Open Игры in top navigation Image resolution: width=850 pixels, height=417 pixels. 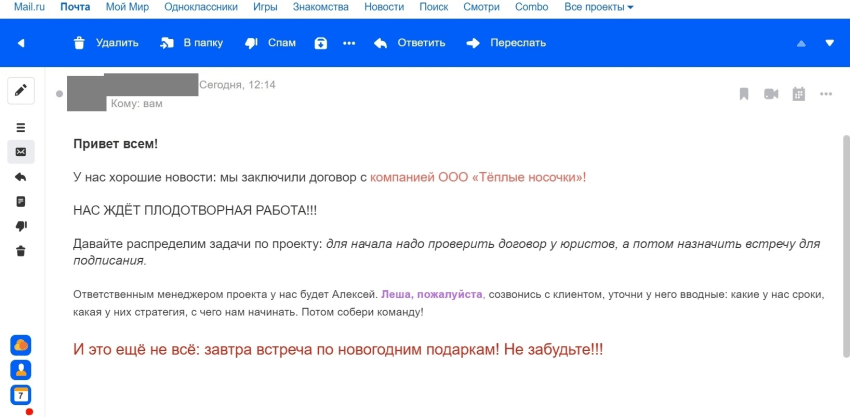pos(265,7)
